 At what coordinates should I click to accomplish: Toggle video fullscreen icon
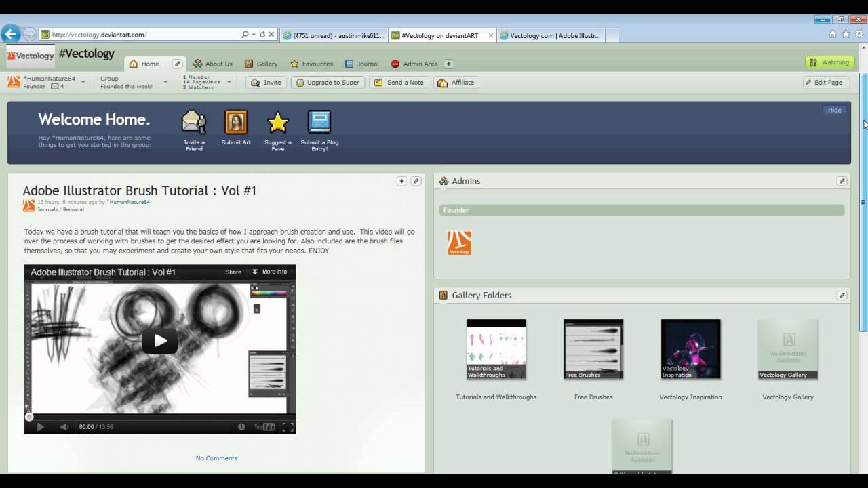(x=288, y=427)
